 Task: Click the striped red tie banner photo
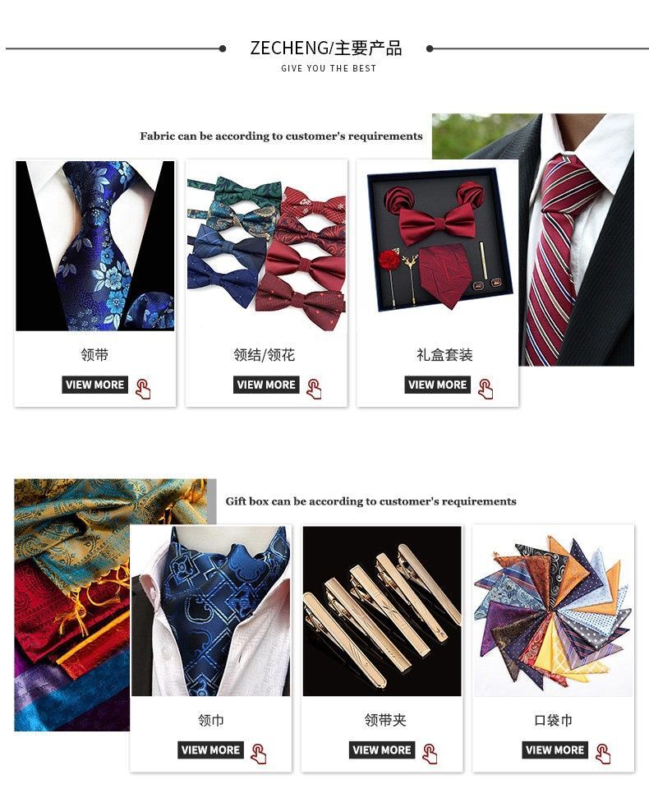tap(576, 240)
